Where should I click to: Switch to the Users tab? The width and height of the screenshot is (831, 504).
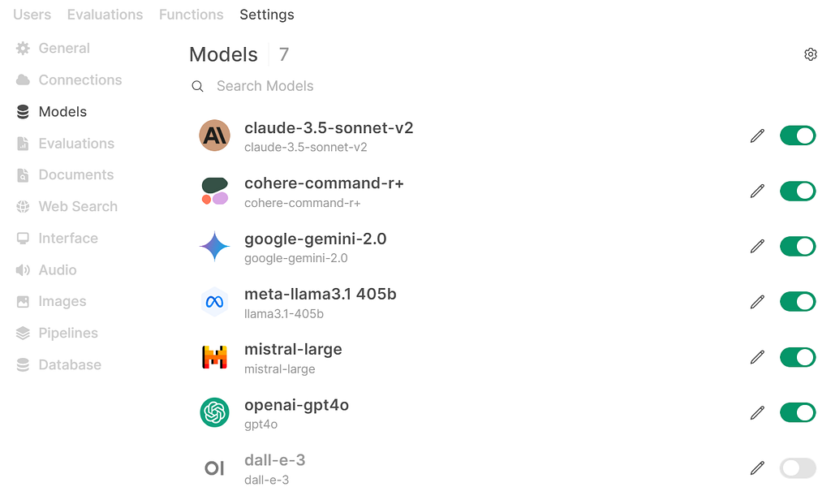[x=32, y=15]
